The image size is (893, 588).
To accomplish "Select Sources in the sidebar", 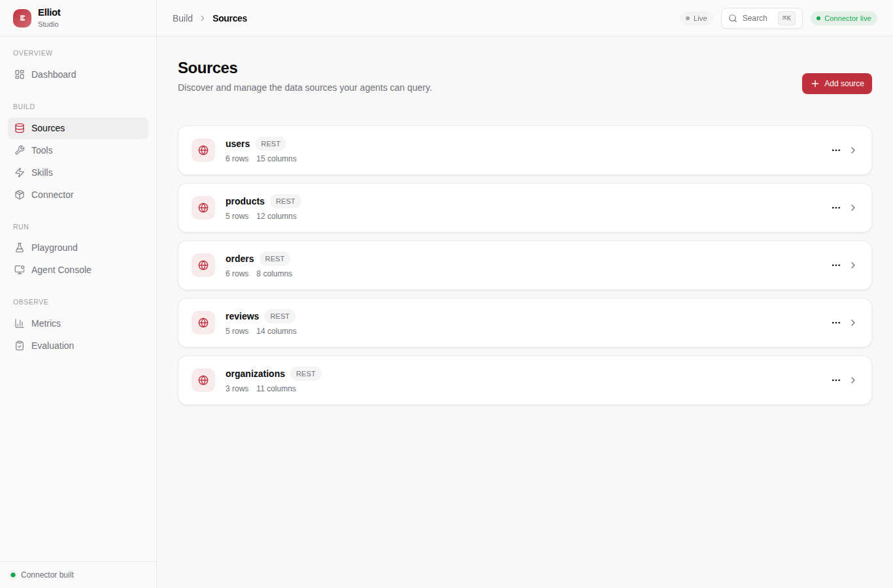I will click(x=78, y=128).
